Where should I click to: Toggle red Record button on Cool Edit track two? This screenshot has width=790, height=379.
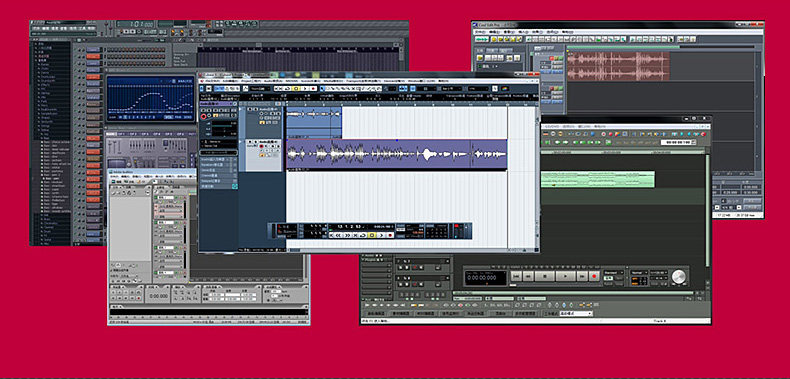(x=552, y=88)
